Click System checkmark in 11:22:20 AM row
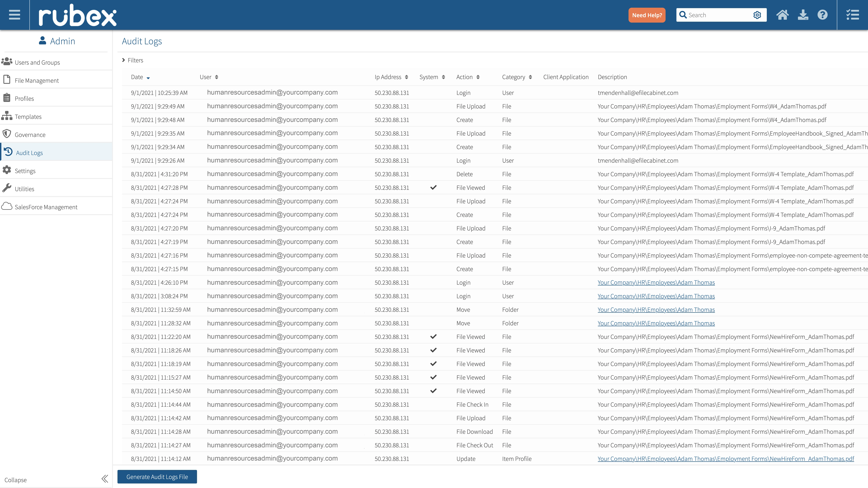868x488 pixels. point(433,337)
